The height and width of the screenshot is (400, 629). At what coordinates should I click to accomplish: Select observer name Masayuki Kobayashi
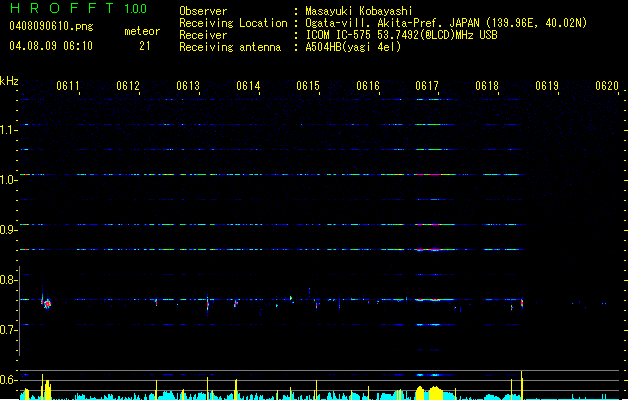pos(359,11)
